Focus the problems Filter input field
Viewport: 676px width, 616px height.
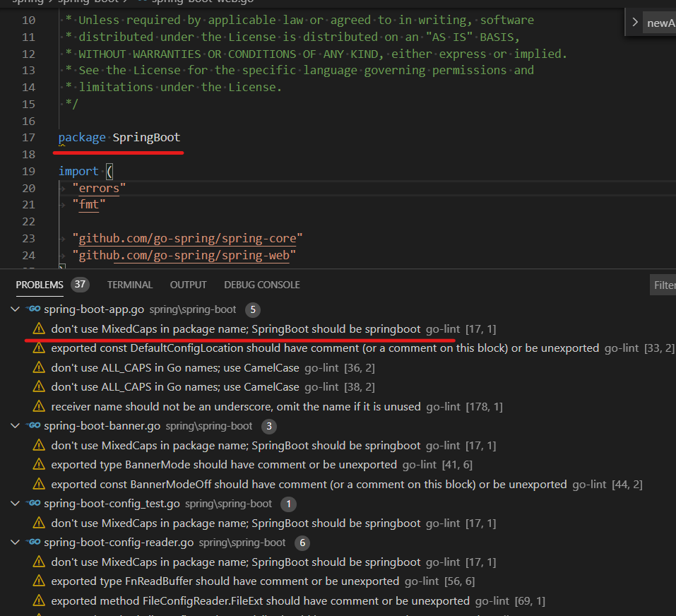point(663,285)
